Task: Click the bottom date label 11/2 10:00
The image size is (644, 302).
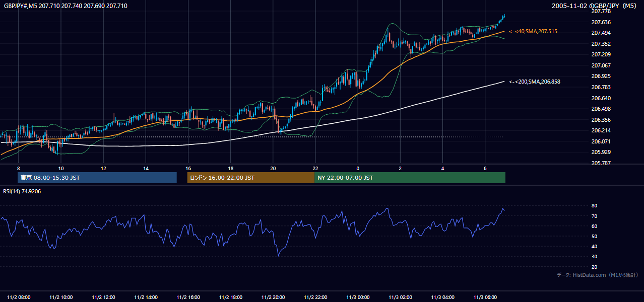Action: pyautogui.click(x=60, y=297)
